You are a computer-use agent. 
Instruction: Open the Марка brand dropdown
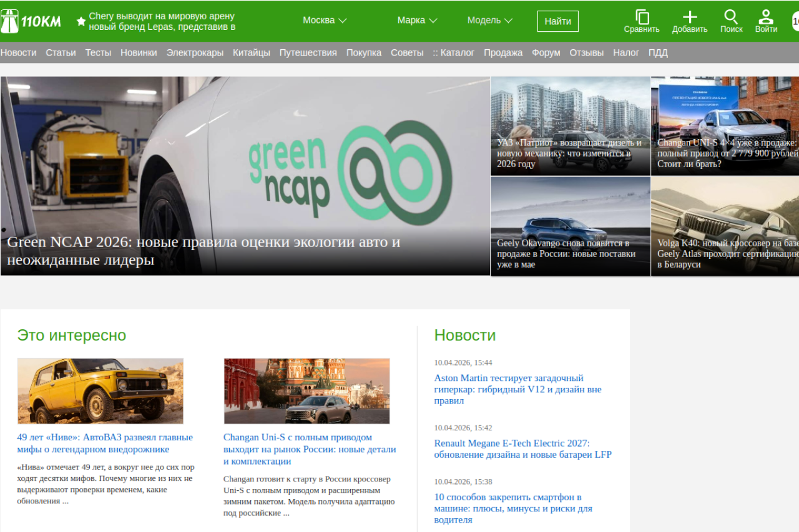(417, 21)
